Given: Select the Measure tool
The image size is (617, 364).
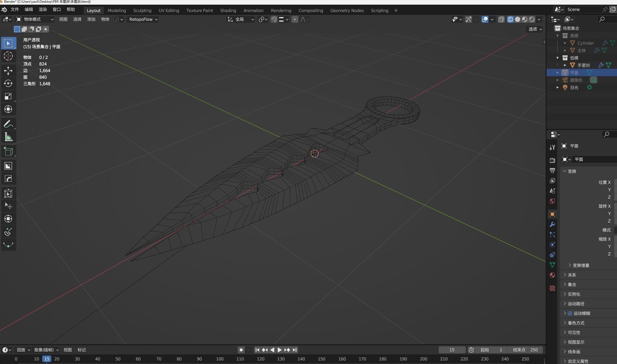Looking at the screenshot, I should (8, 137).
